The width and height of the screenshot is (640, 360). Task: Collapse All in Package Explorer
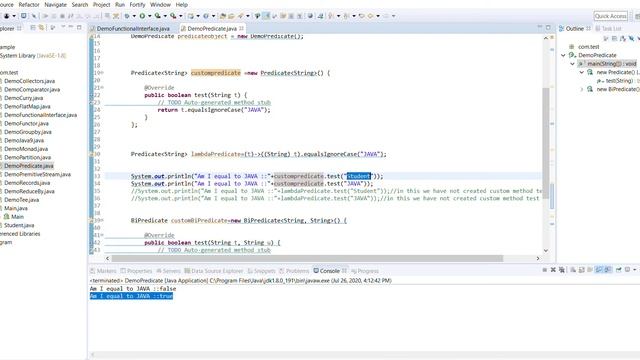33,28
